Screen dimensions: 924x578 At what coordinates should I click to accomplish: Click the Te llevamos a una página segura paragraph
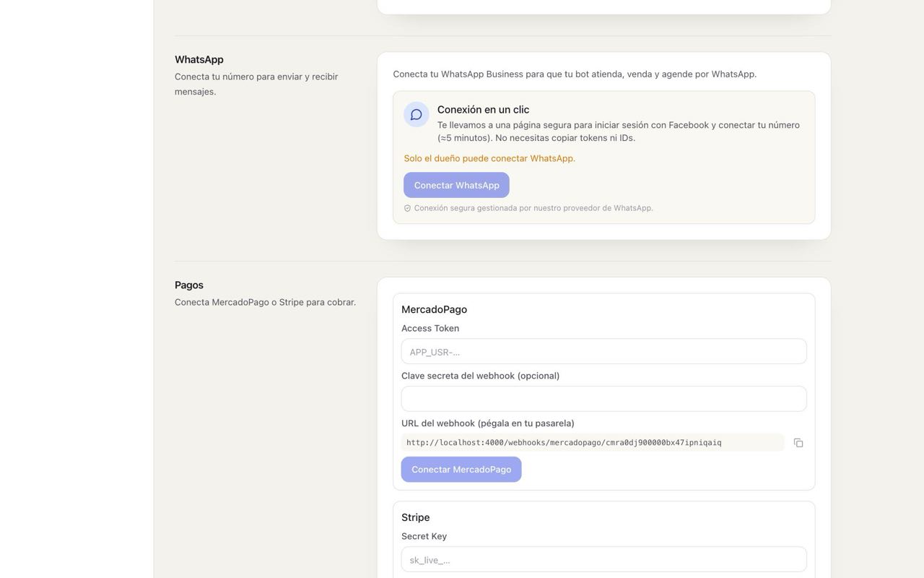tap(619, 131)
